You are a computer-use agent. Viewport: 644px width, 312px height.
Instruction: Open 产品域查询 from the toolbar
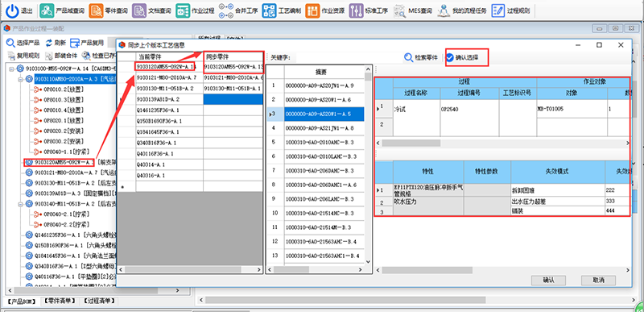tap(62, 10)
